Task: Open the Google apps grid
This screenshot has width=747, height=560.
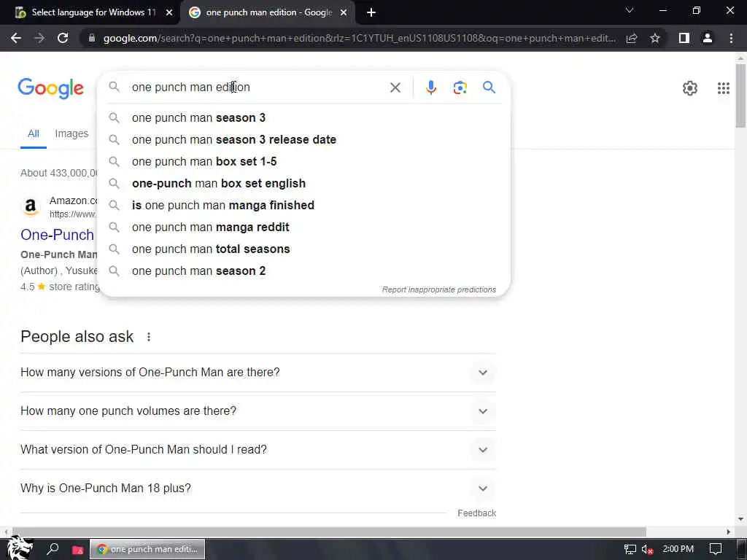Action: pos(723,88)
